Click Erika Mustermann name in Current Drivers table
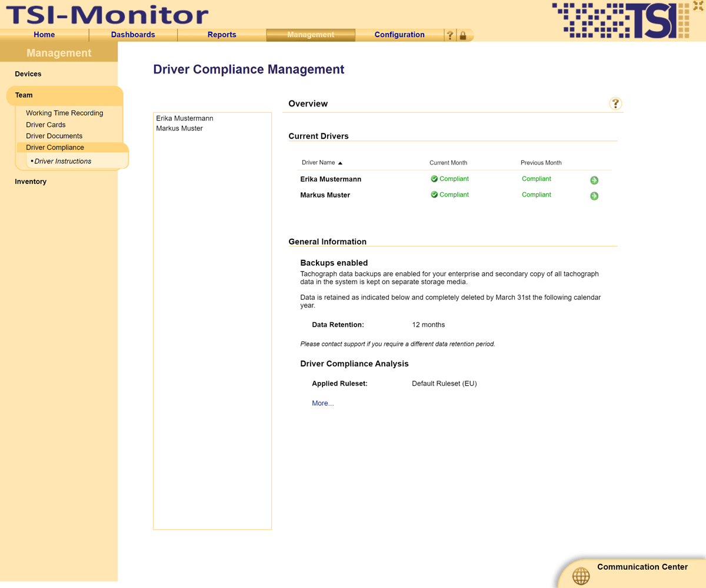 click(x=331, y=179)
